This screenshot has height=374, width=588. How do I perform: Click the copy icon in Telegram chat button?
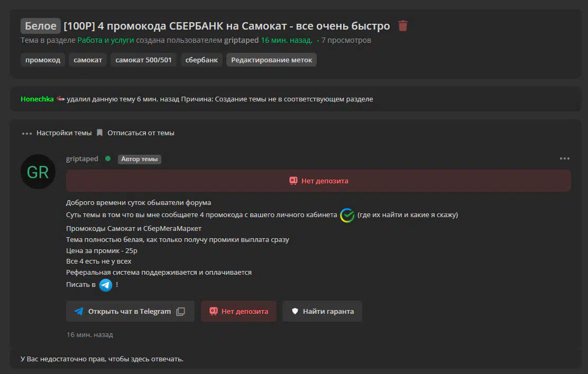181,312
